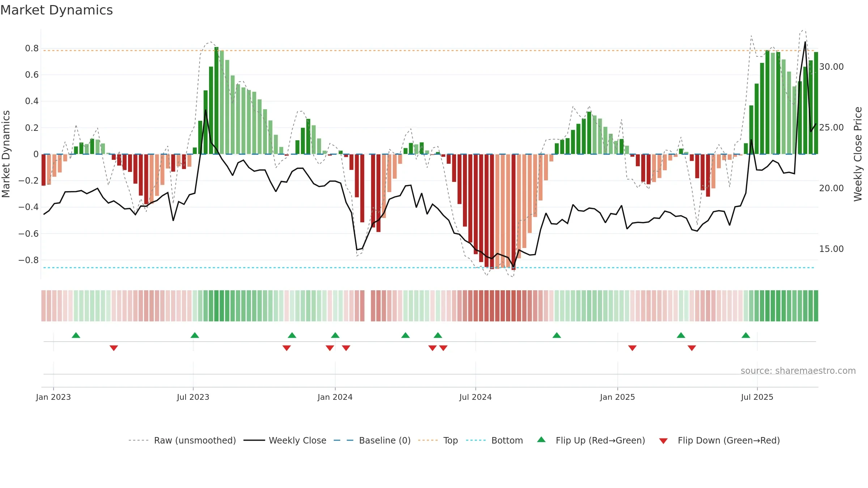Toggle the Bottom legend entry
868x488 pixels.
[494, 440]
